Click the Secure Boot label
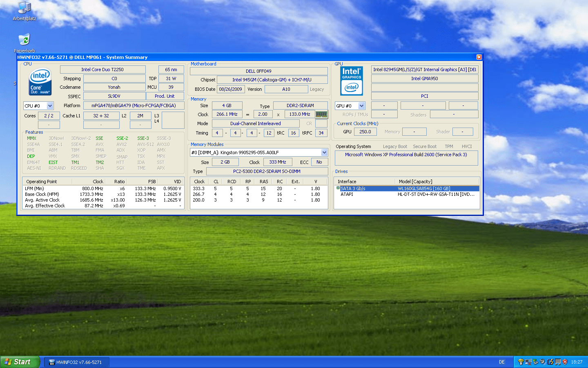Viewport: 588px width, 368px height. point(425,146)
